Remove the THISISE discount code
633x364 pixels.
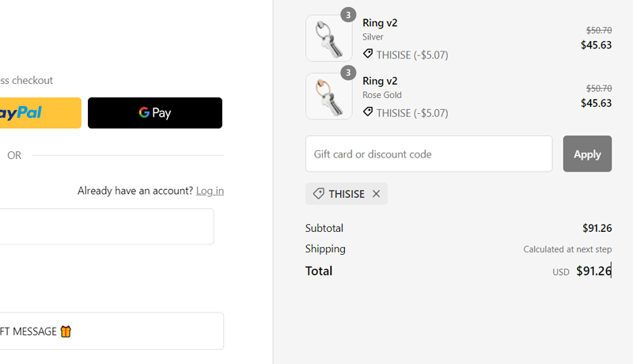tap(377, 194)
